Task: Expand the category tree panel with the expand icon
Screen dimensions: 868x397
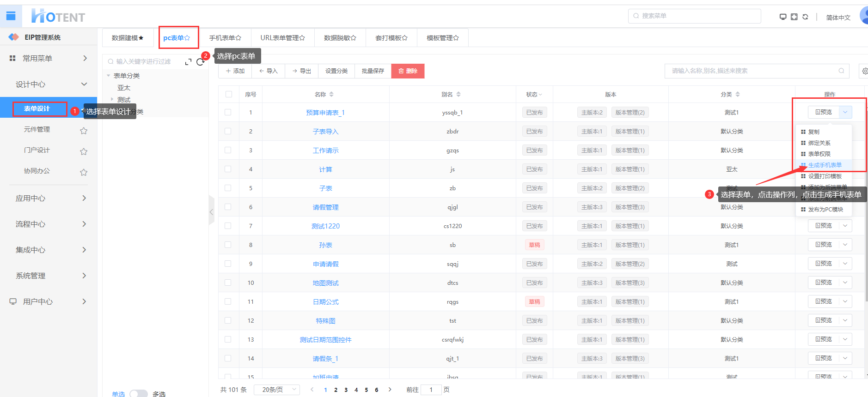Action: click(188, 62)
